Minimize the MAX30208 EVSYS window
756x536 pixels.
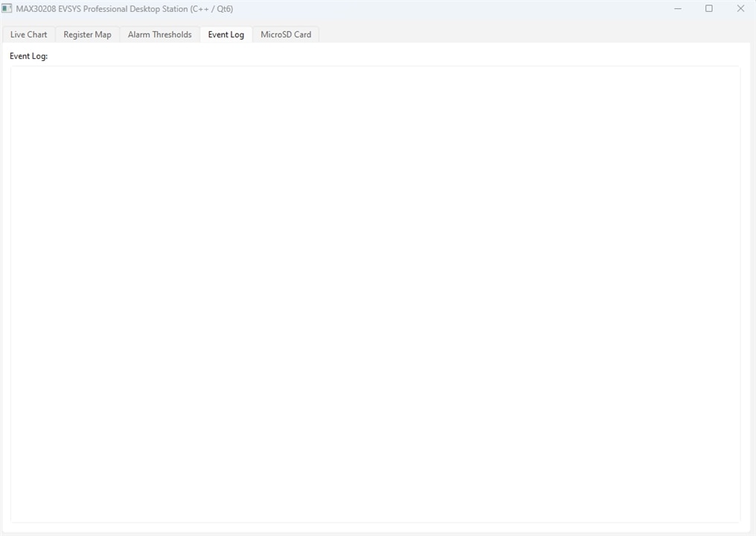click(677, 9)
